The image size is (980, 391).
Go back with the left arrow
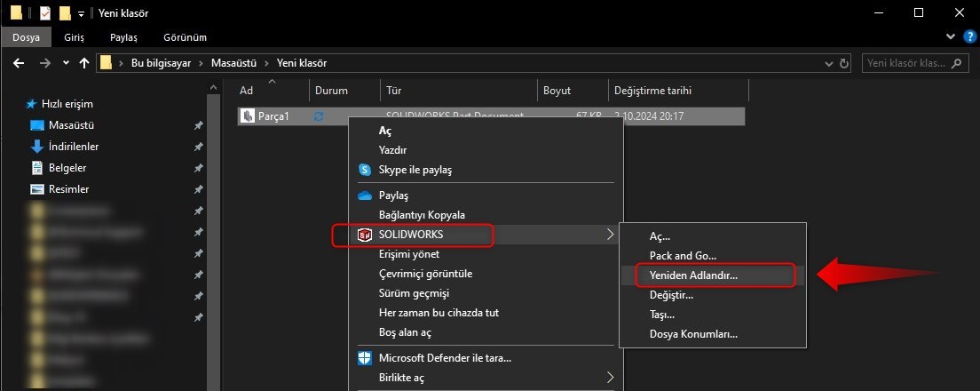click(x=19, y=63)
